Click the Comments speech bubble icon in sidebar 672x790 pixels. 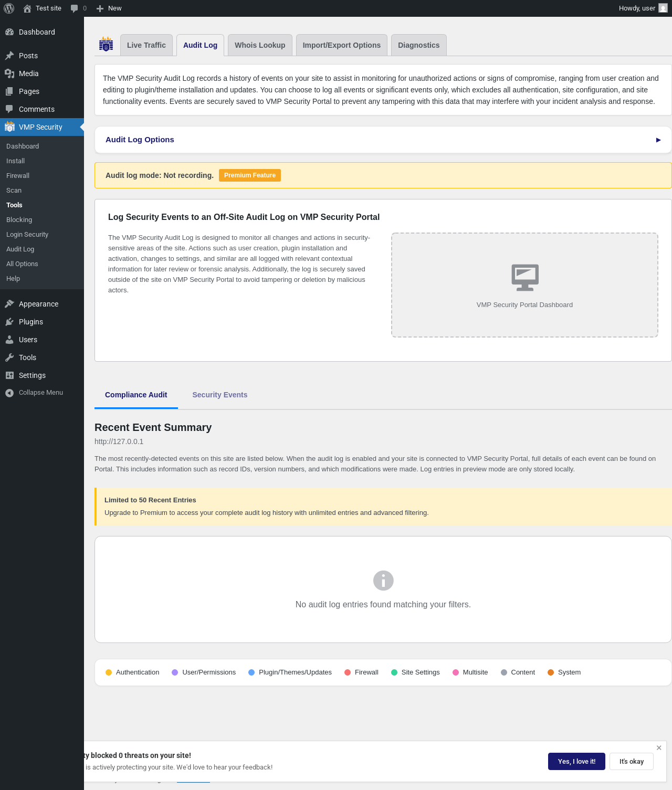9,109
